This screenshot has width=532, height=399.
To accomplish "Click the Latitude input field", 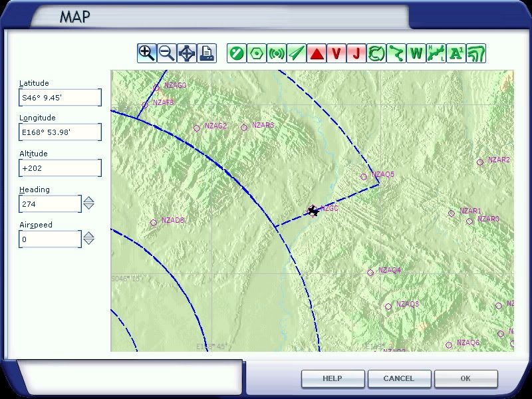I will point(60,98).
